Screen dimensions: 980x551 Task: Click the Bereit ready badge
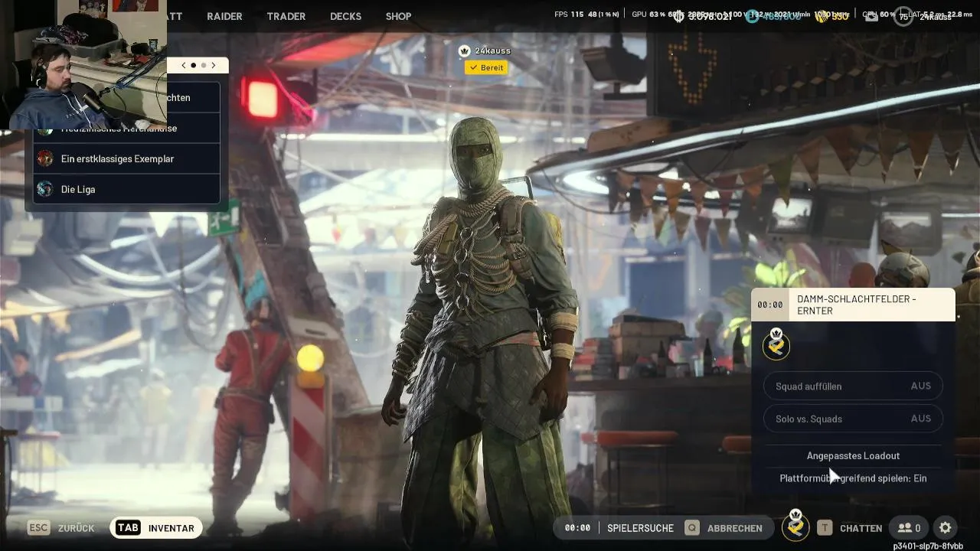click(x=486, y=67)
